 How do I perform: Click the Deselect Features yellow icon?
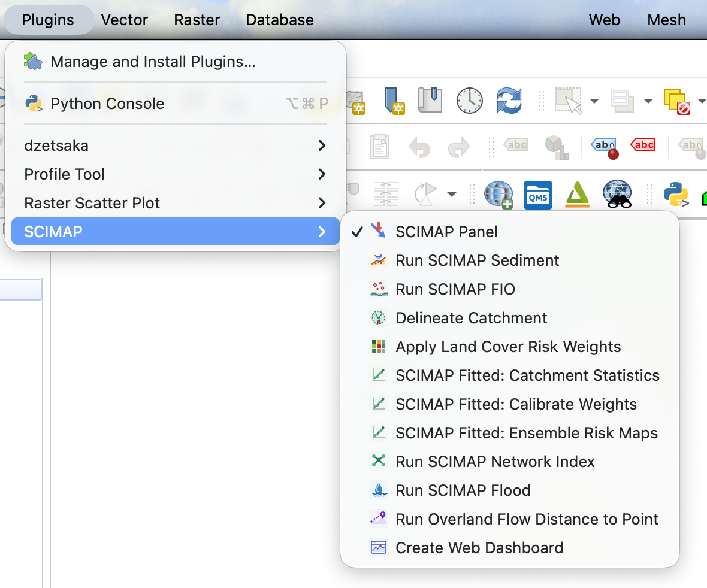pyautogui.click(x=676, y=101)
